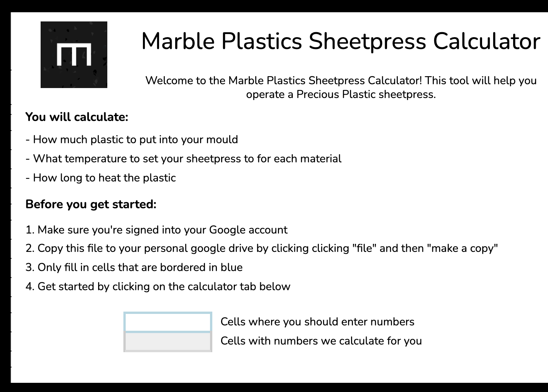This screenshot has width=548, height=392.
Task: Select the Google account sign-in instruction
Action: (x=156, y=230)
